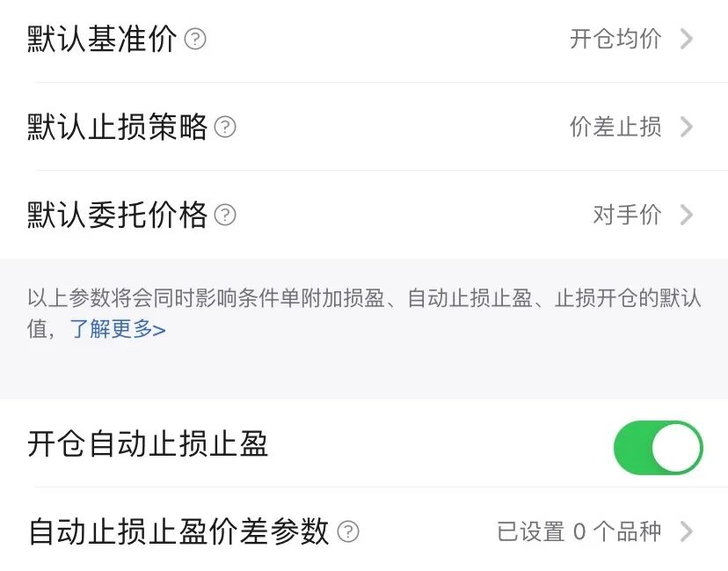
Task: Open the chevron next to 对手价
Action: (x=687, y=216)
